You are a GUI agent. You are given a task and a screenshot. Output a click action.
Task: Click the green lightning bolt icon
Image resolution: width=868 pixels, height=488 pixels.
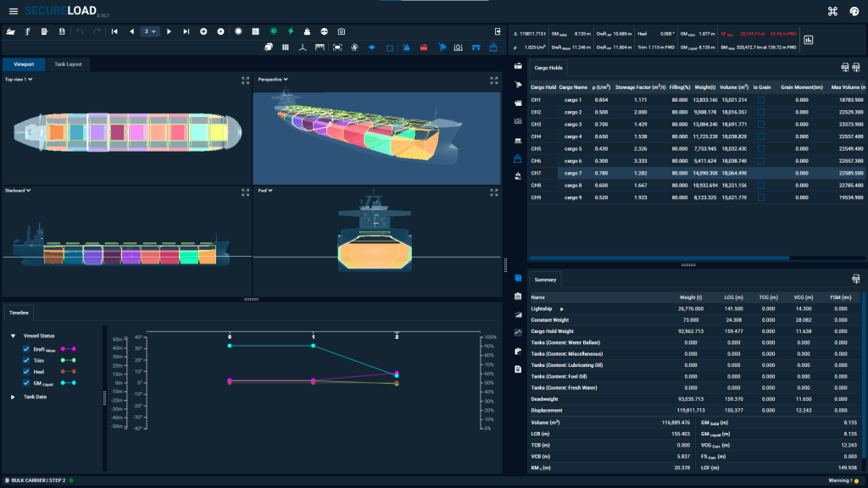coord(291,31)
